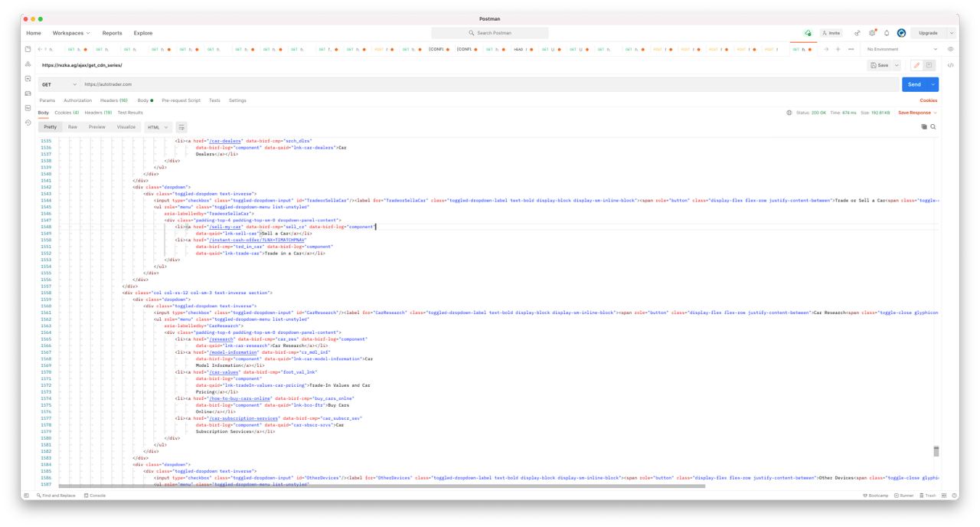Switch to the Params tab
980x527 pixels.
(x=47, y=100)
